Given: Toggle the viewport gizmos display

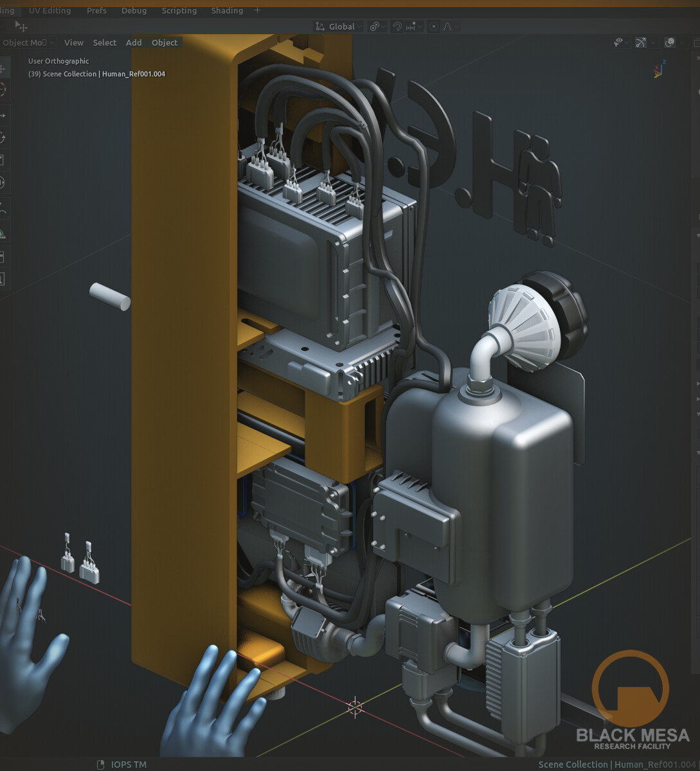Looking at the screenshot, I should pyautogui.click(x=640, y=42).
